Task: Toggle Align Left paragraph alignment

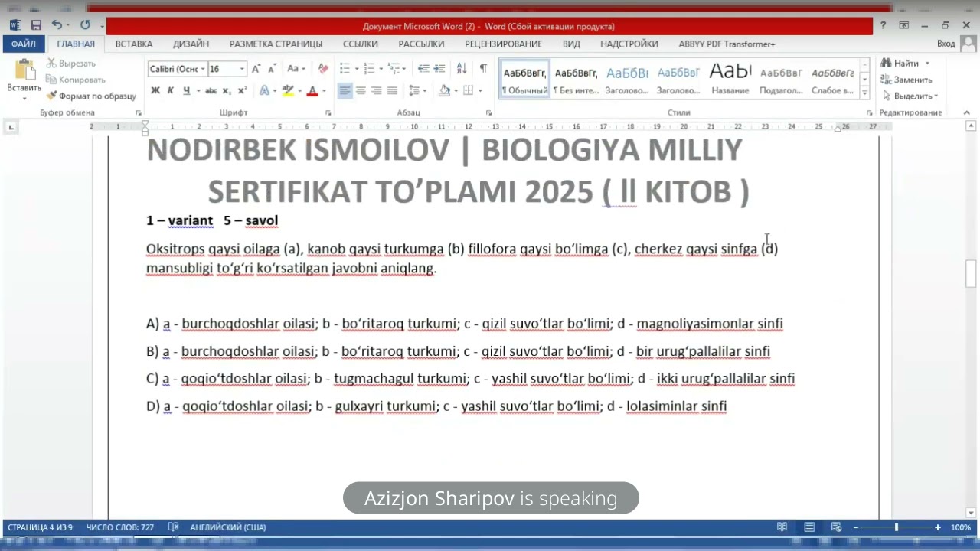Action: tap(345, 91)
